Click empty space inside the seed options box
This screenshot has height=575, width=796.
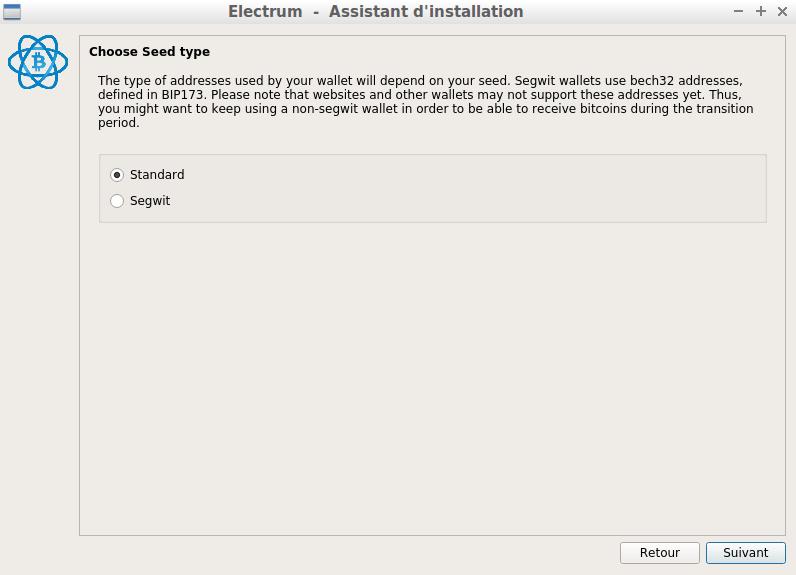pos(457,188)
